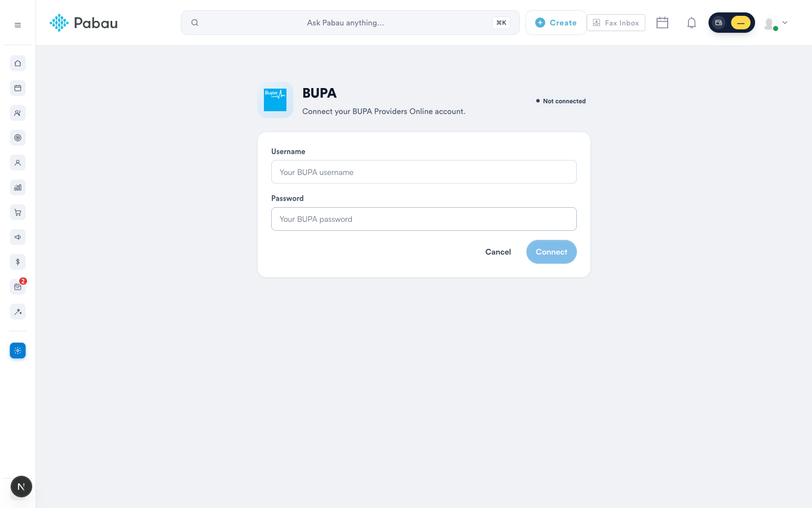The image size is (812, 508).
Task: Open the megaphone marketing icon
Action: 18,237
